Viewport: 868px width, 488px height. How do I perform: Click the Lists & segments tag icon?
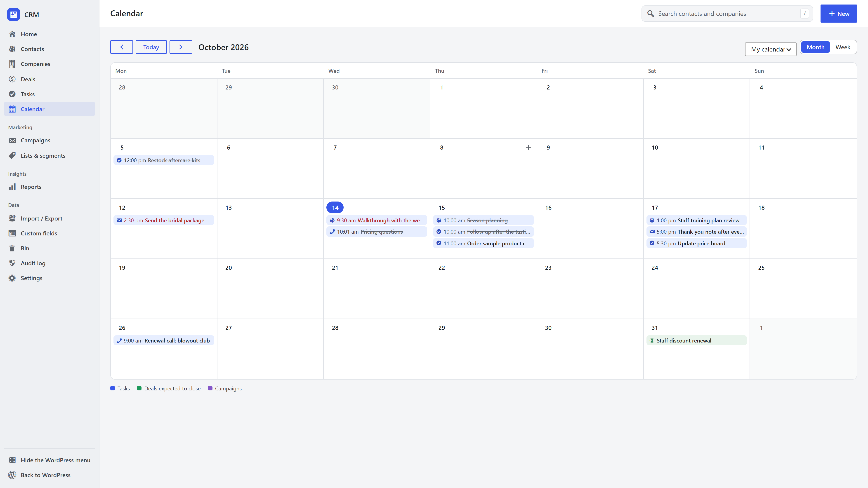click(12, 156)
